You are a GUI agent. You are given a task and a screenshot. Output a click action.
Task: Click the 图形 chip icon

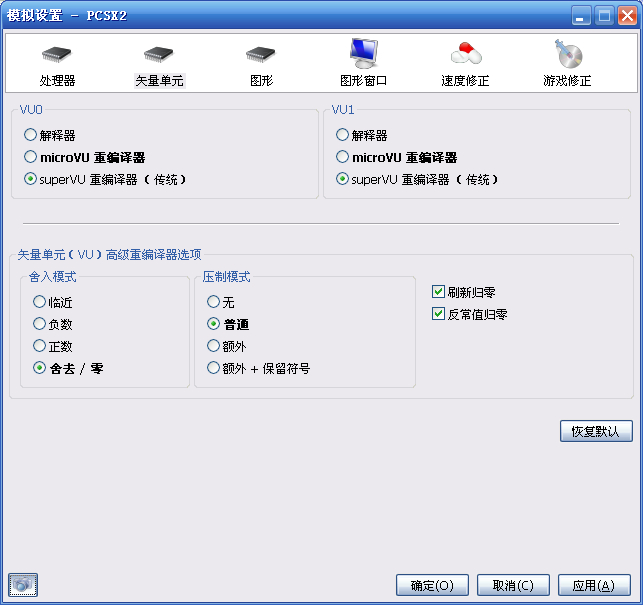[x=261, y=54]
